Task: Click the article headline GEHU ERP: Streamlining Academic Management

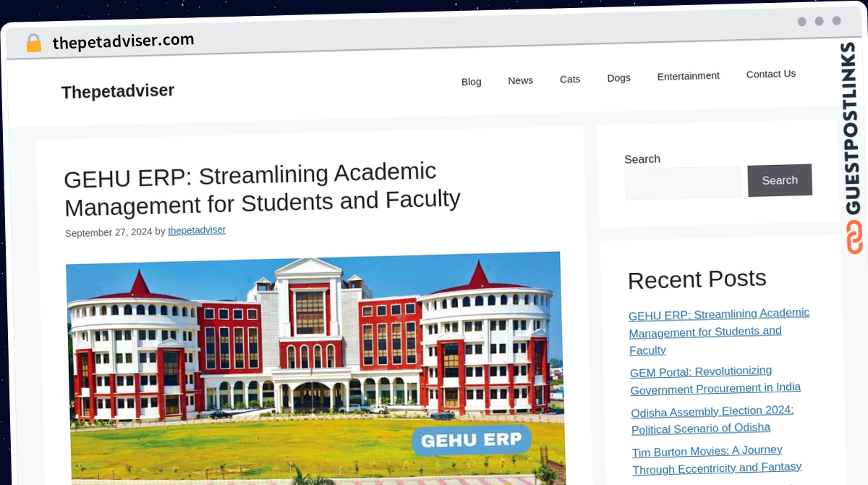Action: pyautogui.click(x=262, y=189)
